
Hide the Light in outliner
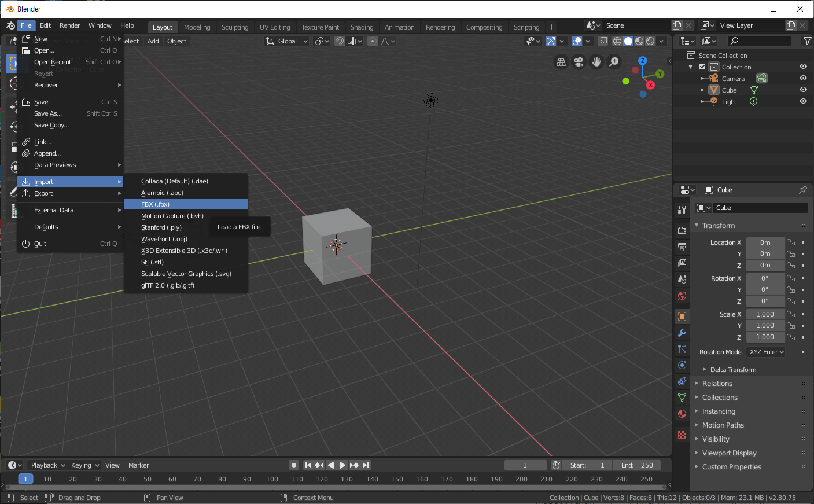point(803,101)
